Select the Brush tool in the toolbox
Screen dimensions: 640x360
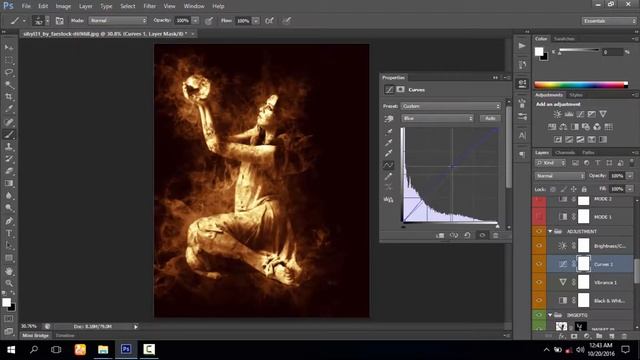click(9, 134)
